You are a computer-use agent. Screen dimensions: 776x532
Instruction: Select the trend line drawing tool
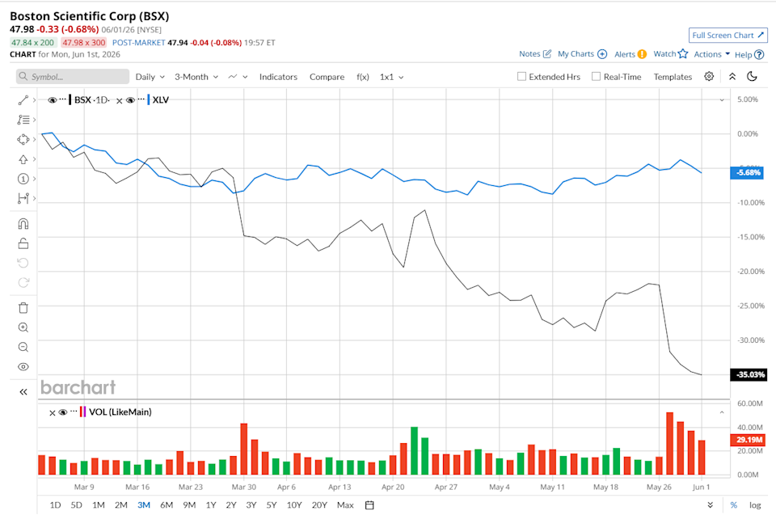click(23, 100)
